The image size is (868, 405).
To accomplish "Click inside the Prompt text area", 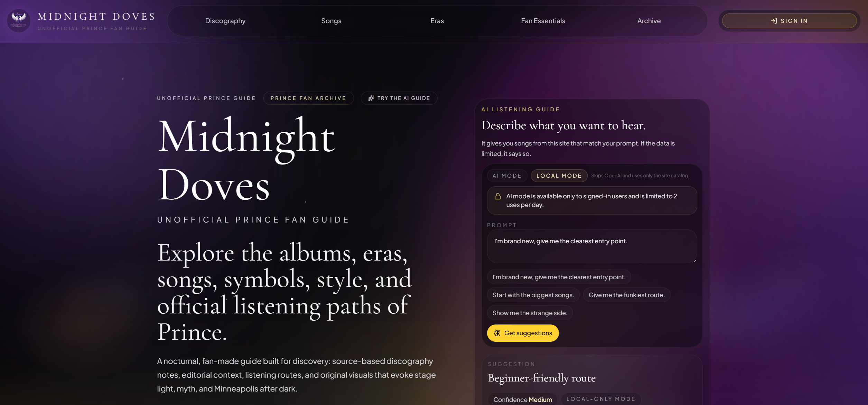I will coord(591,246).
